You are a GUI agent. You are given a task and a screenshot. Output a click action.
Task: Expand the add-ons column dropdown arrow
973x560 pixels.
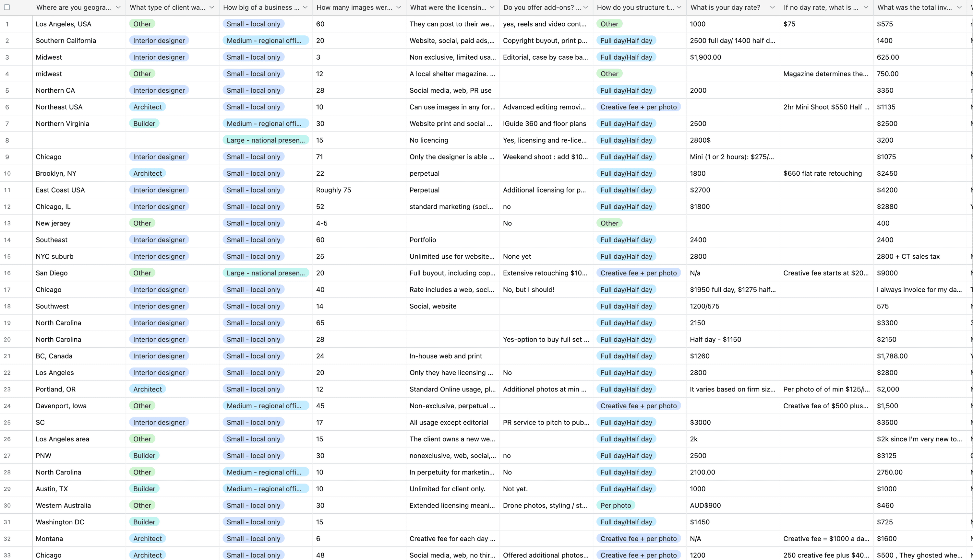[x=585, y=7]
